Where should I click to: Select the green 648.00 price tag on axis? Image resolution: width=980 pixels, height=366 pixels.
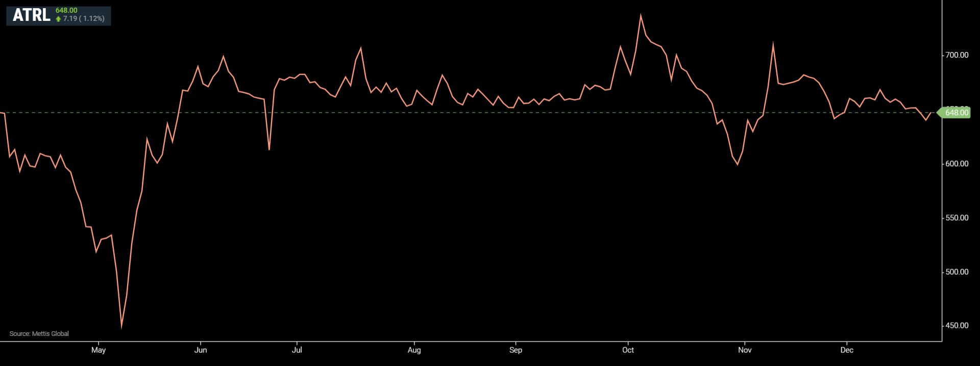pos(955,113)
